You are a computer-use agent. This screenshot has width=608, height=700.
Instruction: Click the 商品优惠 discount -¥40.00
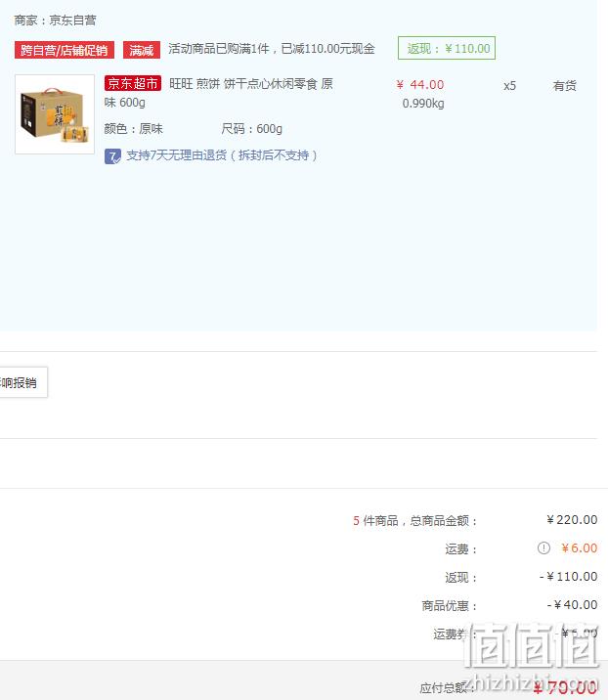pyautogui.click(x=572, y=605)
